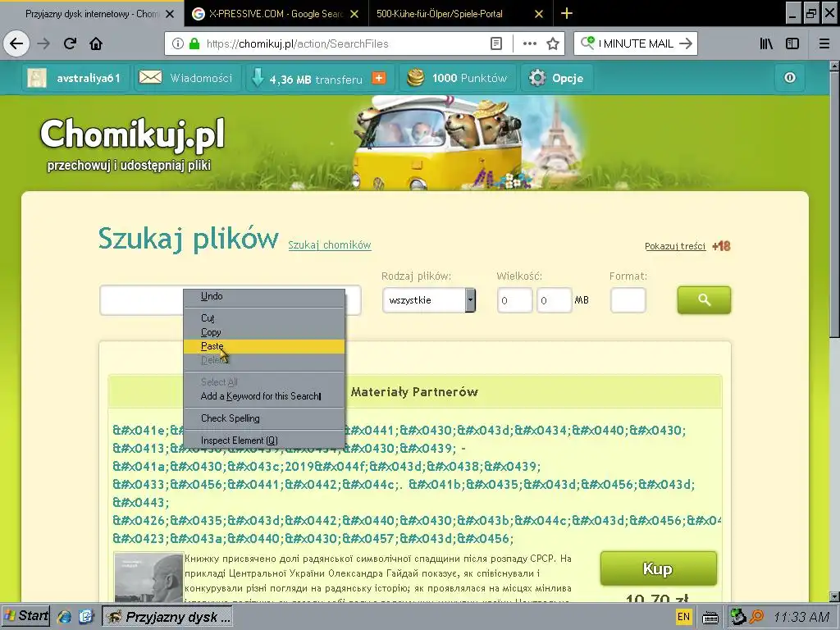
Task: Close the X-PRESSIVE.COM tab
Action: 354,14
